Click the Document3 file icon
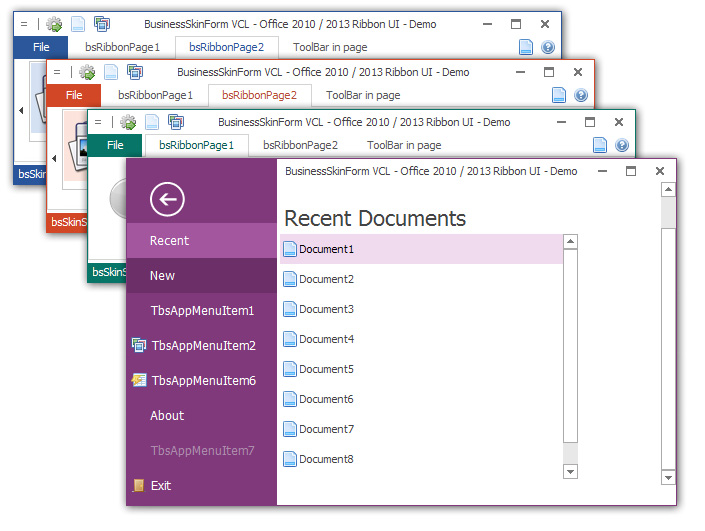705x531 pixels. tap(290, 309)
